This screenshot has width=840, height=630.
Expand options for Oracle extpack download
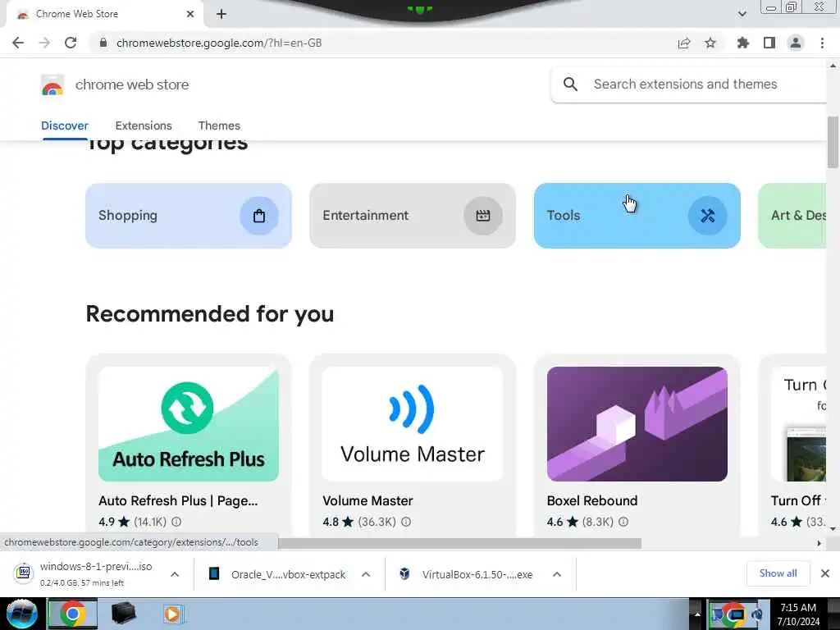[366, 574]
